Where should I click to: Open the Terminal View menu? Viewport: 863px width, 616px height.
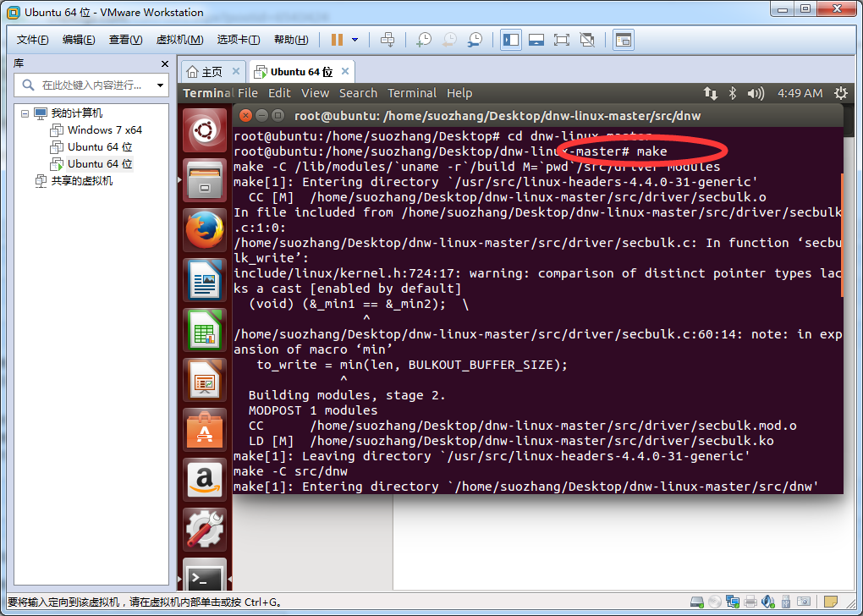pyautogui.click(x=315, y=93)
